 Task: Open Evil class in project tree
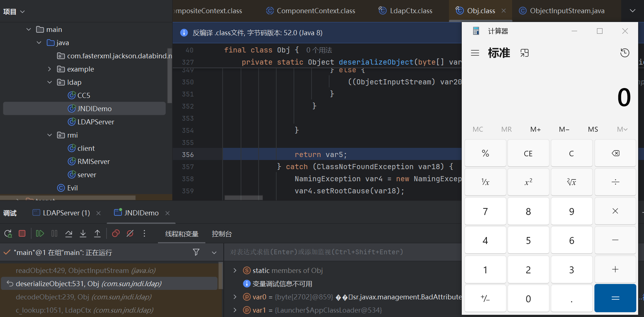72,188
